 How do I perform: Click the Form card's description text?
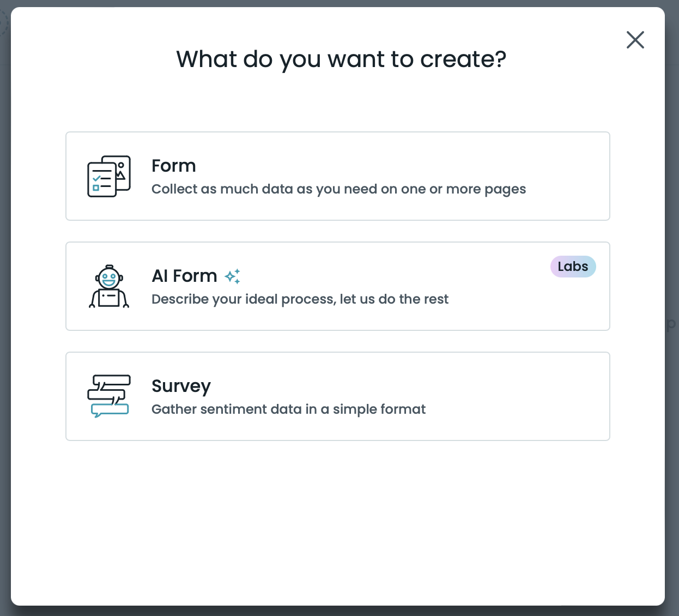coord(338,189)
